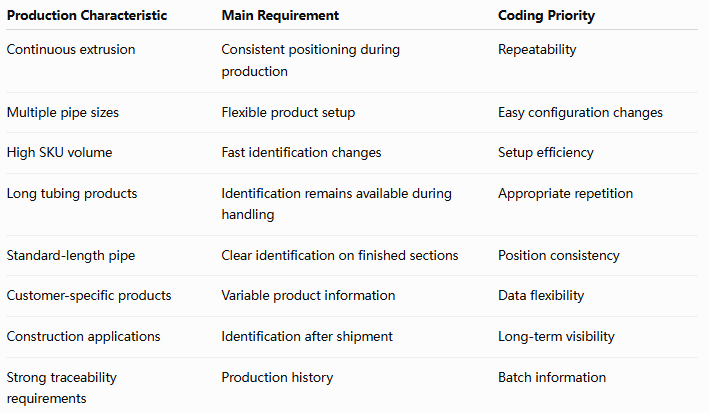Viewport: 709px width, 413px height.
Task: Click the Multiple pipe sizes cell
Action: pos(63,112)
